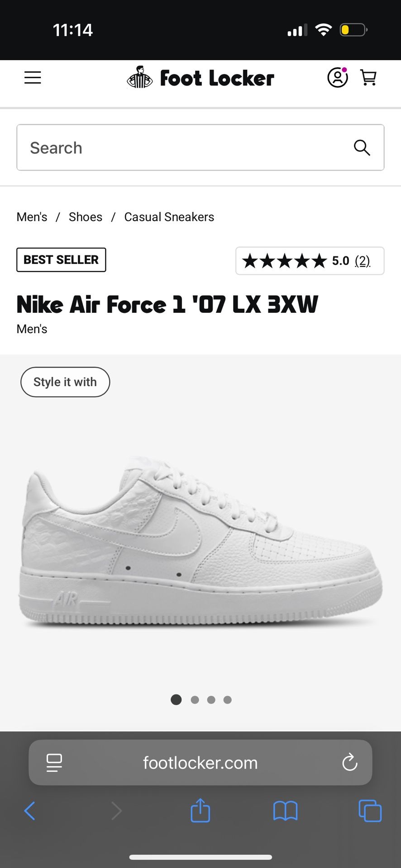This screenshot has height=868, width=401.
Task: Open Safari bookmarks
Action: [x=285, y=811]
